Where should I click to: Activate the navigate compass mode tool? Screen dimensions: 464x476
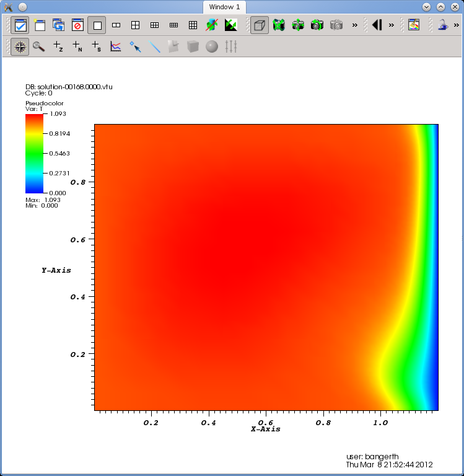click(20, 46)
